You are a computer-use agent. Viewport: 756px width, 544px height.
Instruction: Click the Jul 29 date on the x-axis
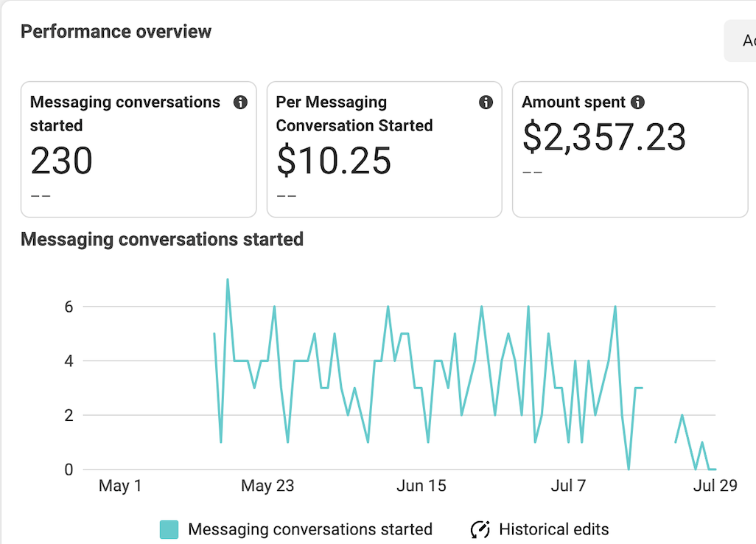[715, 486]
